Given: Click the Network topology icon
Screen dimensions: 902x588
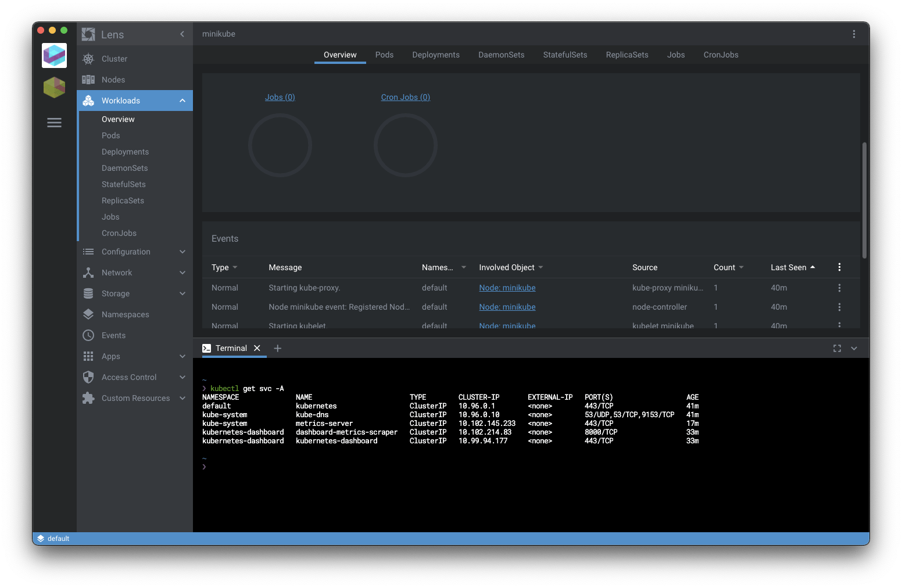Looking at the screenshot, I should [88, 273].
